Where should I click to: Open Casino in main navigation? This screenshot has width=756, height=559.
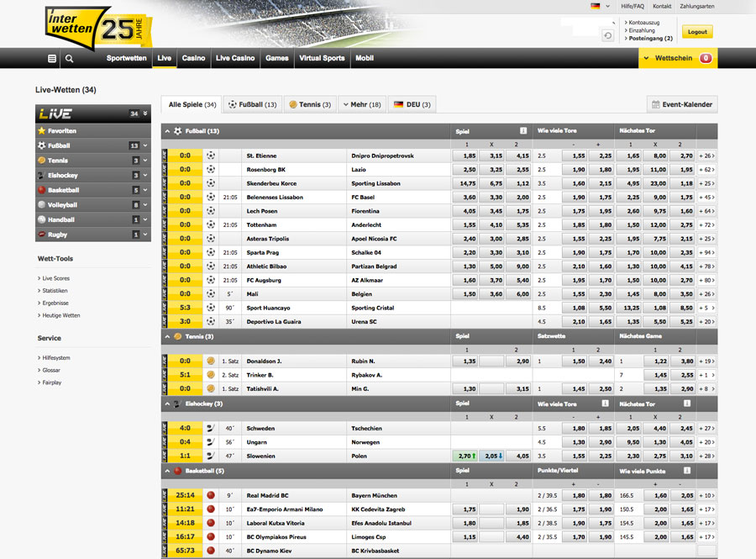193,58
